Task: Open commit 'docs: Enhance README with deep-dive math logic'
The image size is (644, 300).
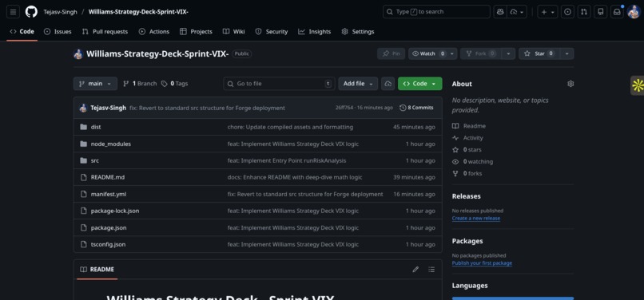Action: pyautogui.click(x=295, y=177)
